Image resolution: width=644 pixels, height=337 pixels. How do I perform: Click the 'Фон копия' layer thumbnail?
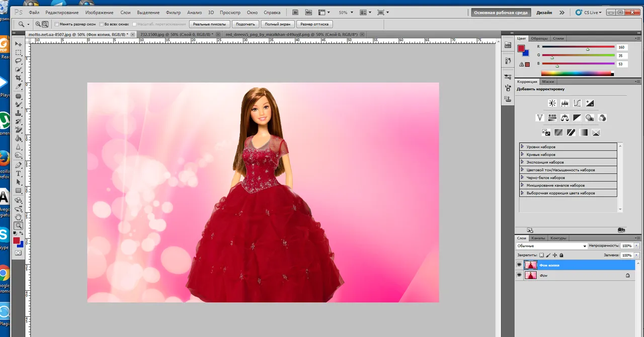coord(530,265)
